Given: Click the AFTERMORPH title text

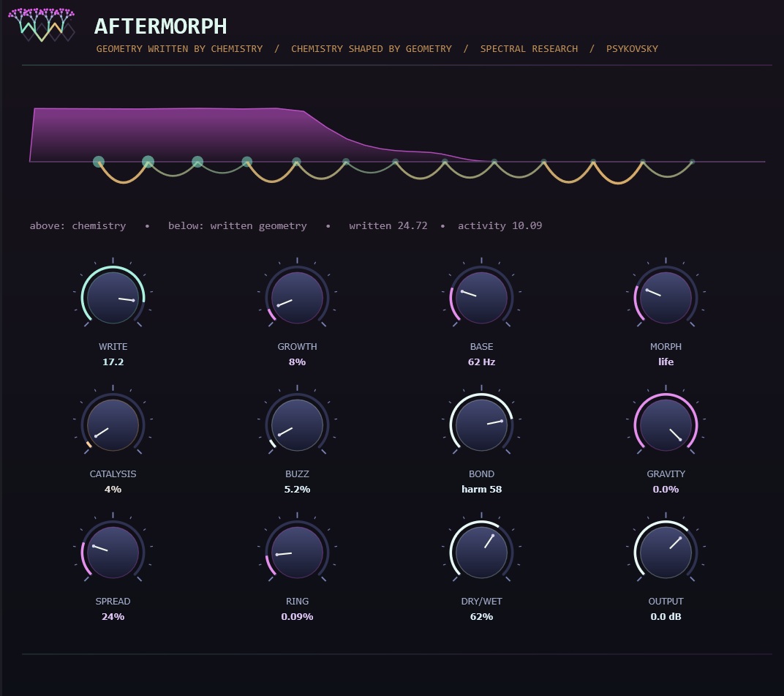Looking at the screenshot, I should point(160,26).
